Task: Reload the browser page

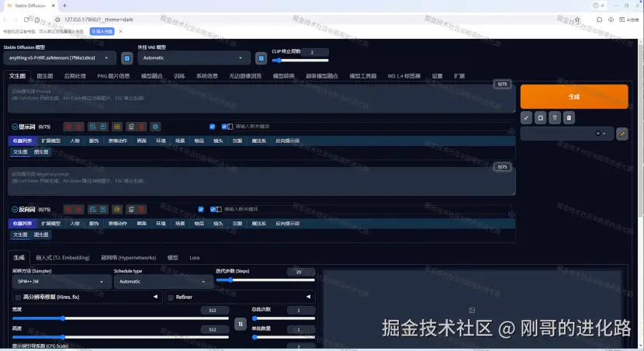Action: click(x=26, y=19)
